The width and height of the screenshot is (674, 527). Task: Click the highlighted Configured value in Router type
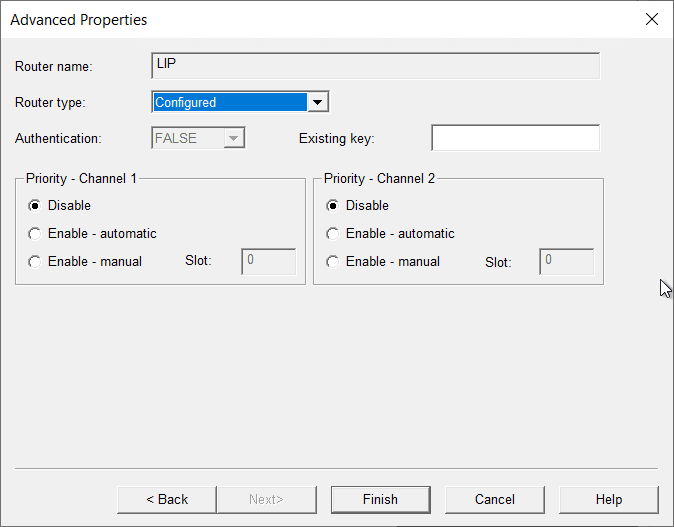click(228, 102)
